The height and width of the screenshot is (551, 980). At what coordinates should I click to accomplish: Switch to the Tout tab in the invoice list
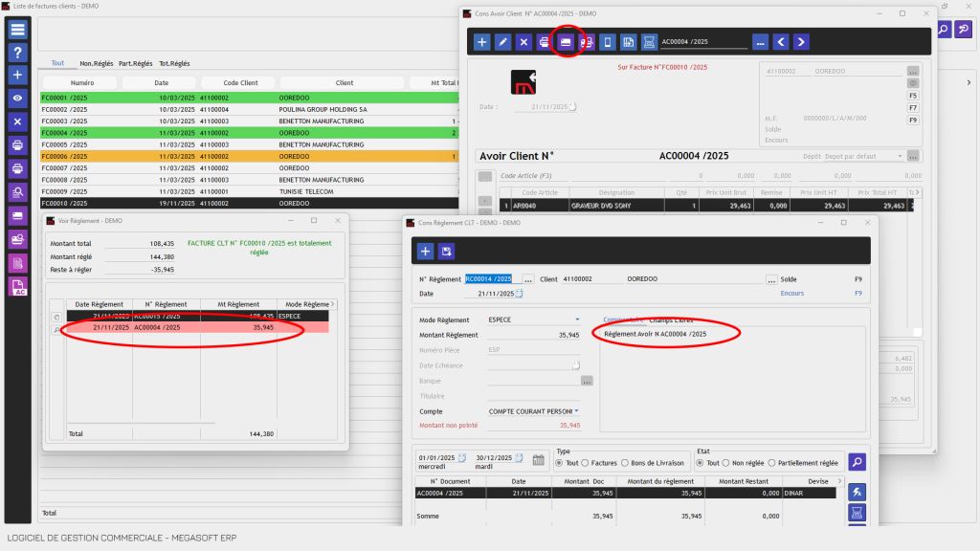(x=57, y=63)
